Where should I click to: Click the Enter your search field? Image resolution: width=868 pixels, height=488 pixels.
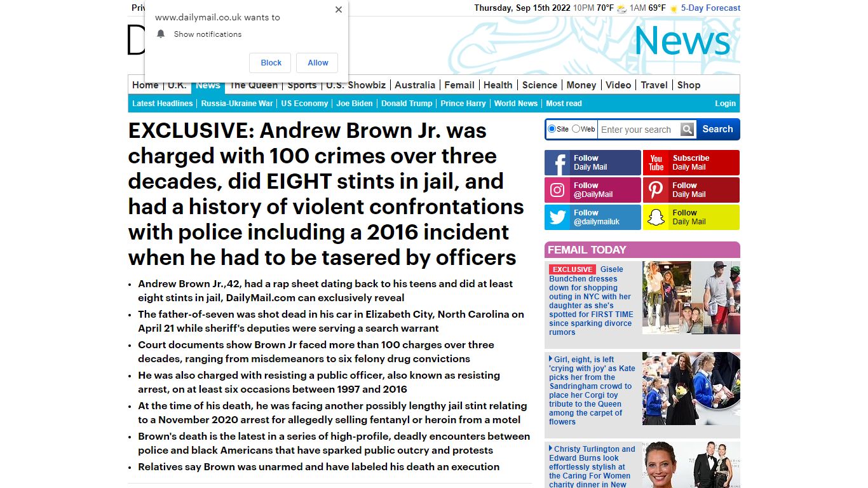tap(639, 130)
